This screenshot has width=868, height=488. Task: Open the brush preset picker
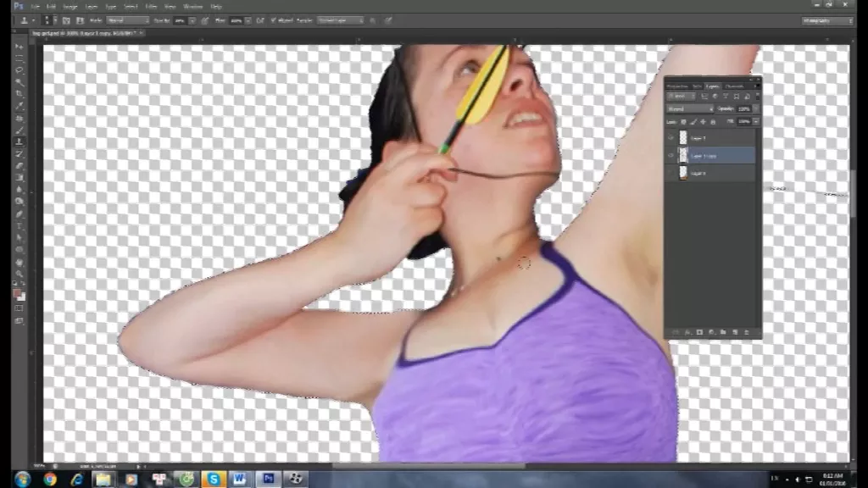(x=50, y=20)
